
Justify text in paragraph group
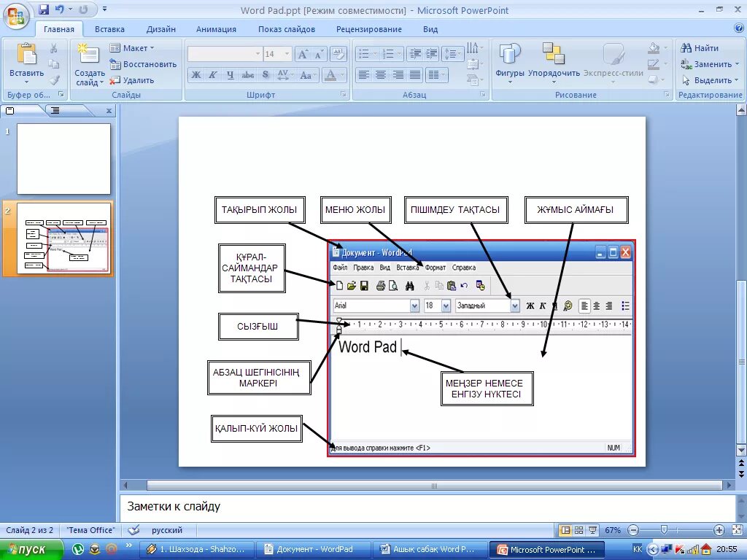(415, 75)
